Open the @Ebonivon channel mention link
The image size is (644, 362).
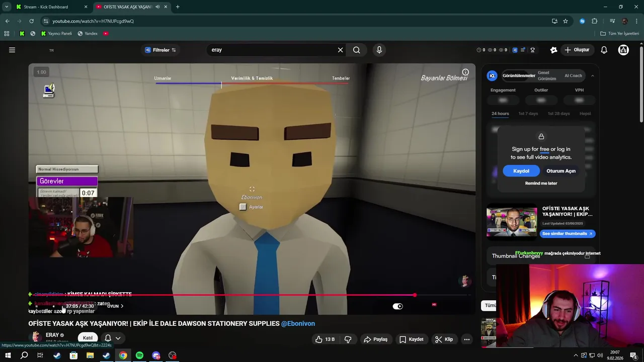tap(298, 323)
